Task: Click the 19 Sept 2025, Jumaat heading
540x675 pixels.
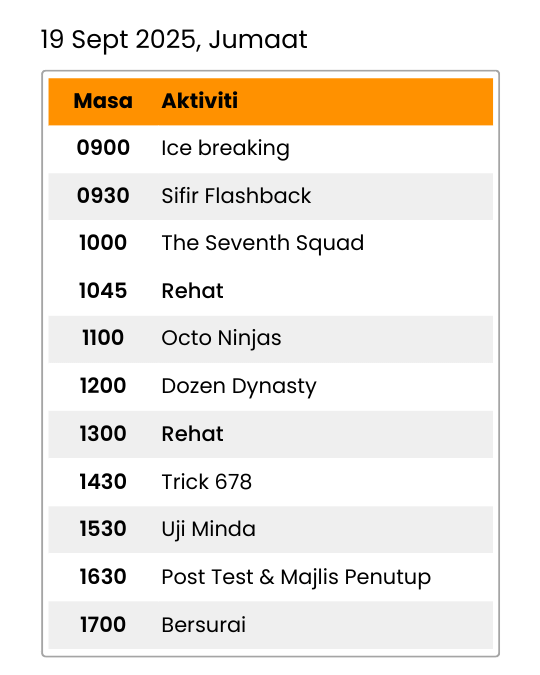Action: tap(174, 40)
